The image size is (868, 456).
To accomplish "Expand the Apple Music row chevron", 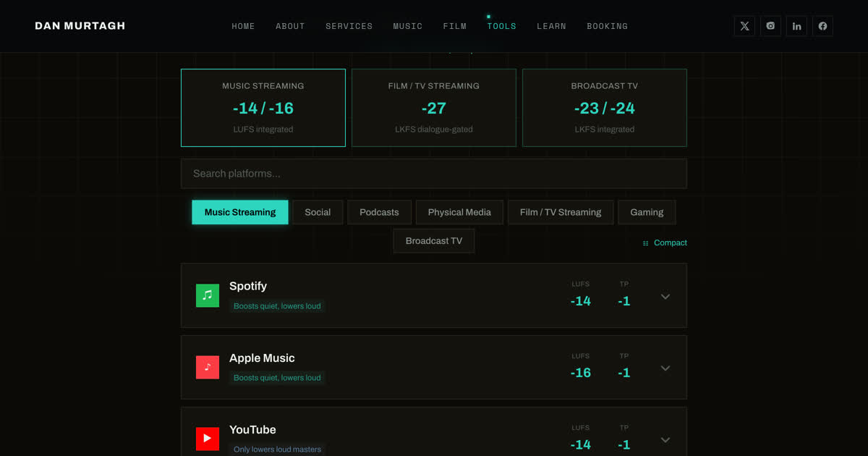I will (x=665, y=368).
